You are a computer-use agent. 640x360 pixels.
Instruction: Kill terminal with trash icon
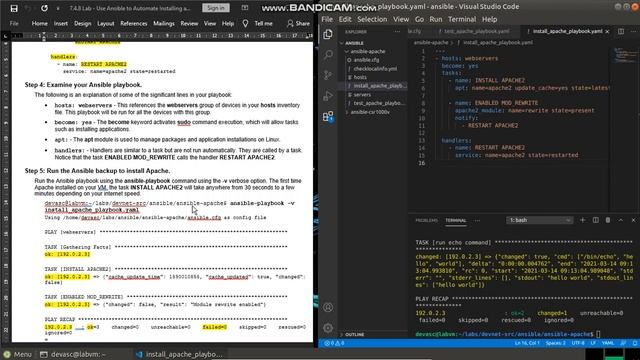pos(608,220)
